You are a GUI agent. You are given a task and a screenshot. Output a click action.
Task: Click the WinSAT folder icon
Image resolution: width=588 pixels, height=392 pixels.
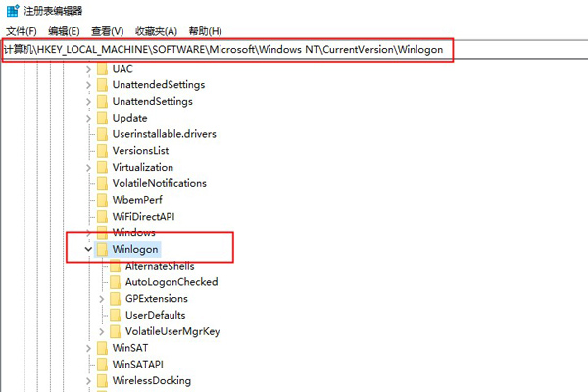tap(102, 348)
